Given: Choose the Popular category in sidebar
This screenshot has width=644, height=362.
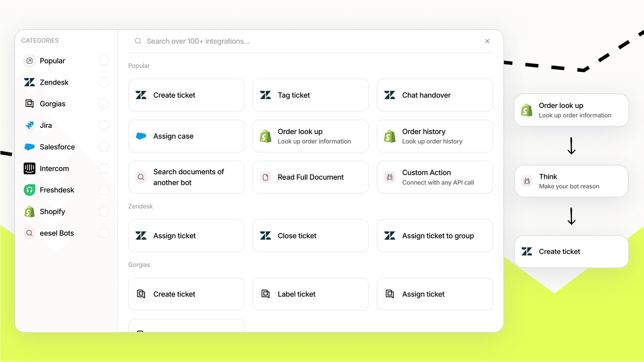Looking at the screenshot, I should pyautogui.click(x=53, y=61).
